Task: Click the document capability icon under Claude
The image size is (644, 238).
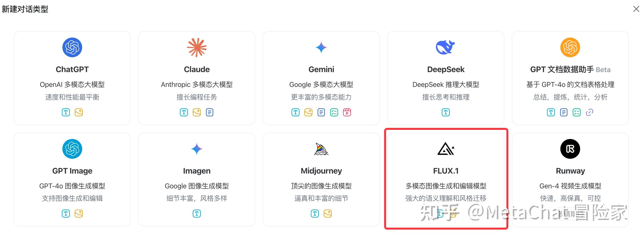Action: click(x=210, y=112)
